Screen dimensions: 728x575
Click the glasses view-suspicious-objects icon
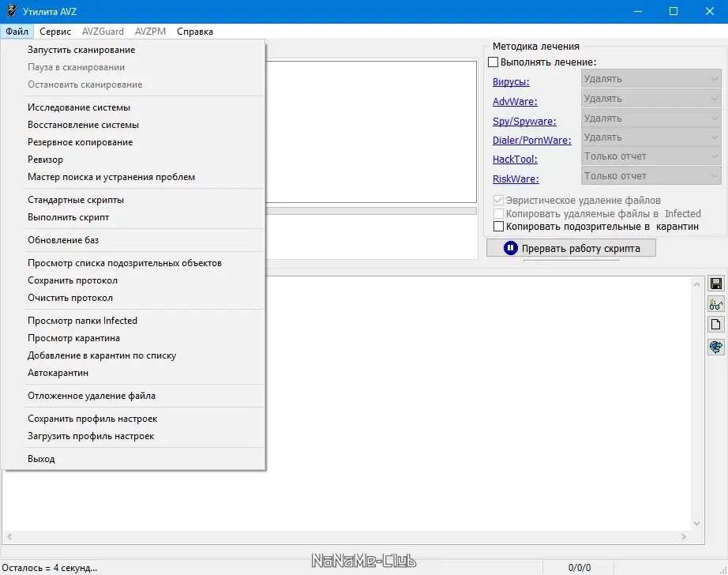click(716, 304)
